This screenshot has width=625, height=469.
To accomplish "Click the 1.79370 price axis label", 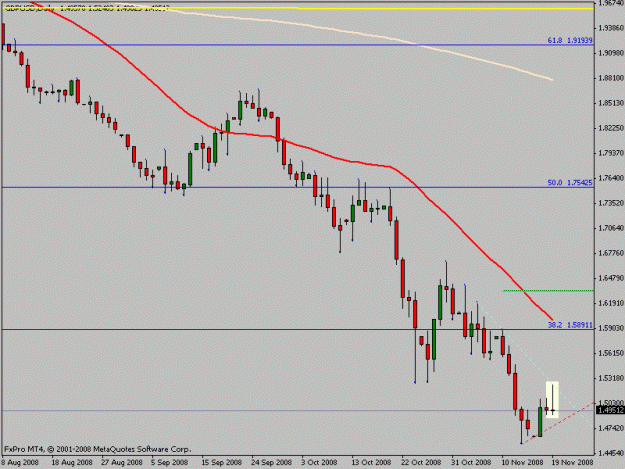I will [x=611, y=153].
